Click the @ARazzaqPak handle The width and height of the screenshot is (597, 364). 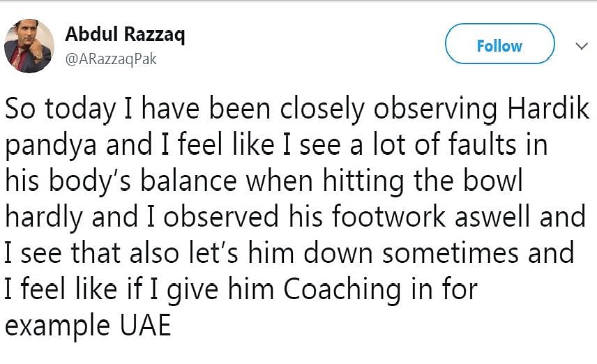(x=111, y=59)
